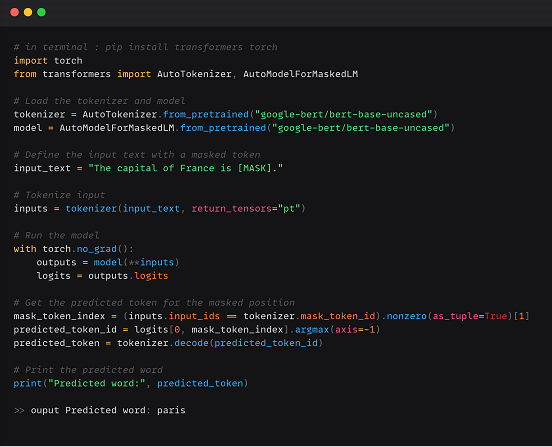
Task: Click the argmax(axis=-1) call
Action: pyautogui.click(x=337, y=330)
